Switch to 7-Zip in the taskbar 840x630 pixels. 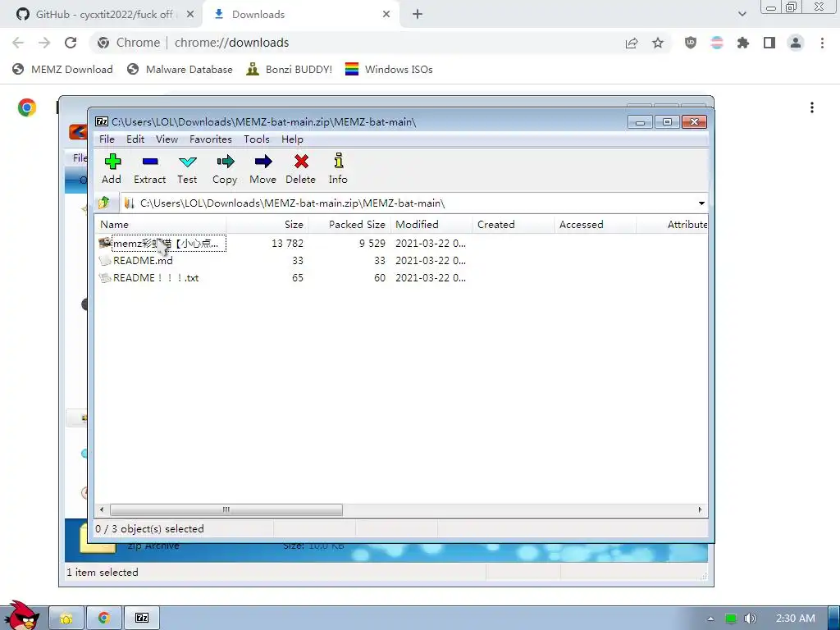(x=142, y=619)
